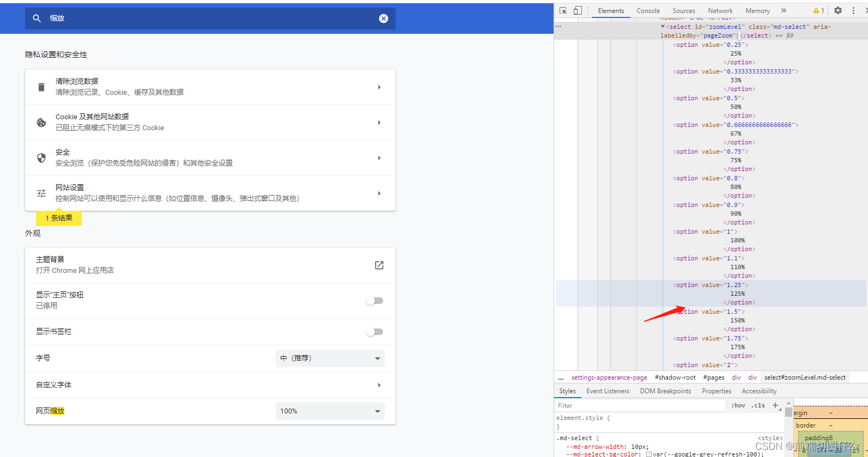Click the <style> source link

(770, 438)
